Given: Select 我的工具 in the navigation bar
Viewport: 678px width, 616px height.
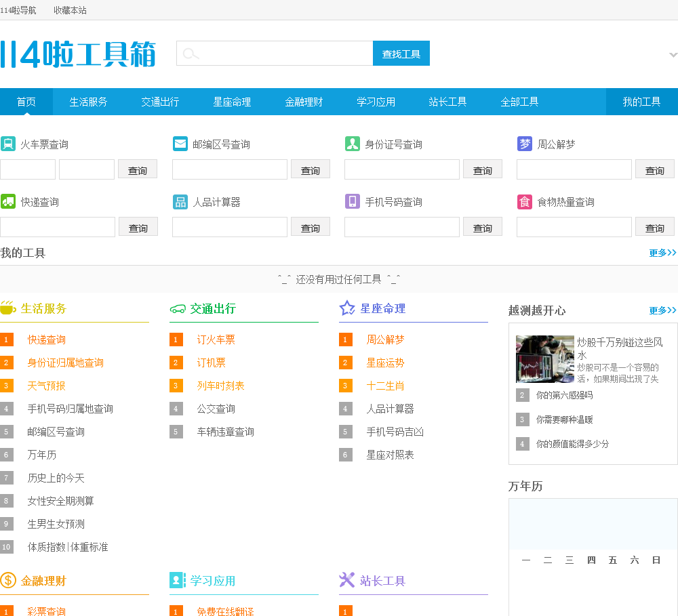Looking at the screenshot, I should pyautogui.click(x=641, y=102).
